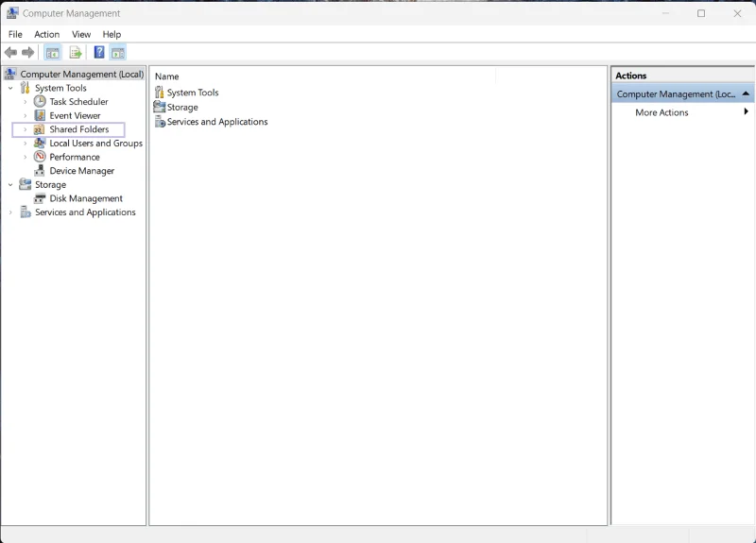Collapse the Storage tree node
Screen dimensions: 756x543
(10, 184)
